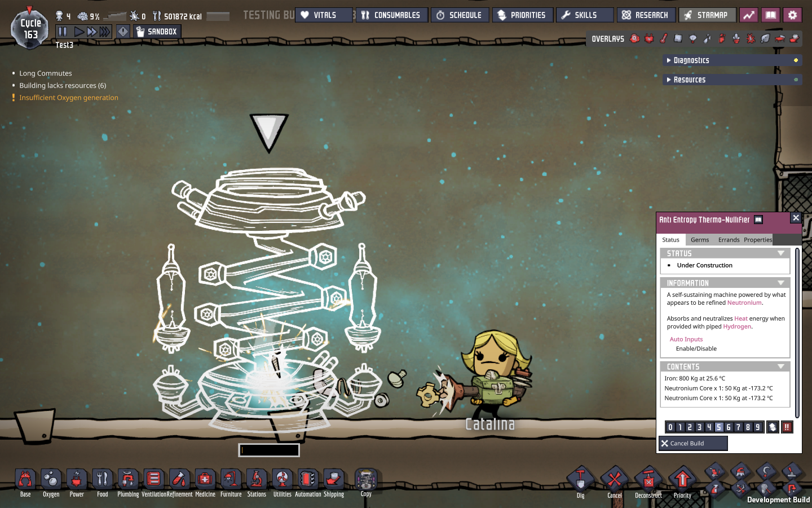
Task: Set game speed to slow play
Action: (x=79, y=32)
